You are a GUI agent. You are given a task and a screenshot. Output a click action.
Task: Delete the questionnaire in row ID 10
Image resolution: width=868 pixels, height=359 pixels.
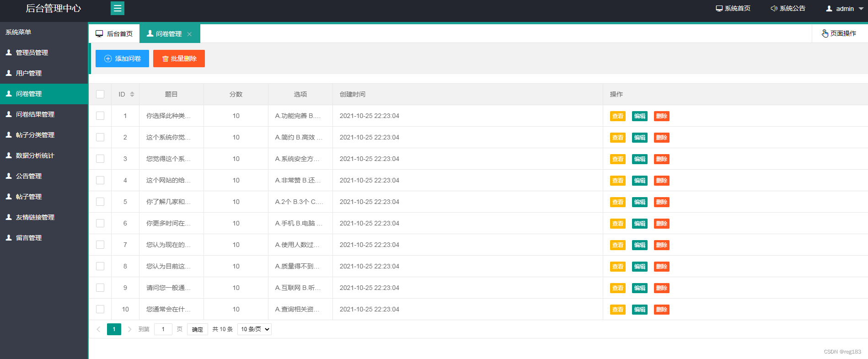click(661, 310)
